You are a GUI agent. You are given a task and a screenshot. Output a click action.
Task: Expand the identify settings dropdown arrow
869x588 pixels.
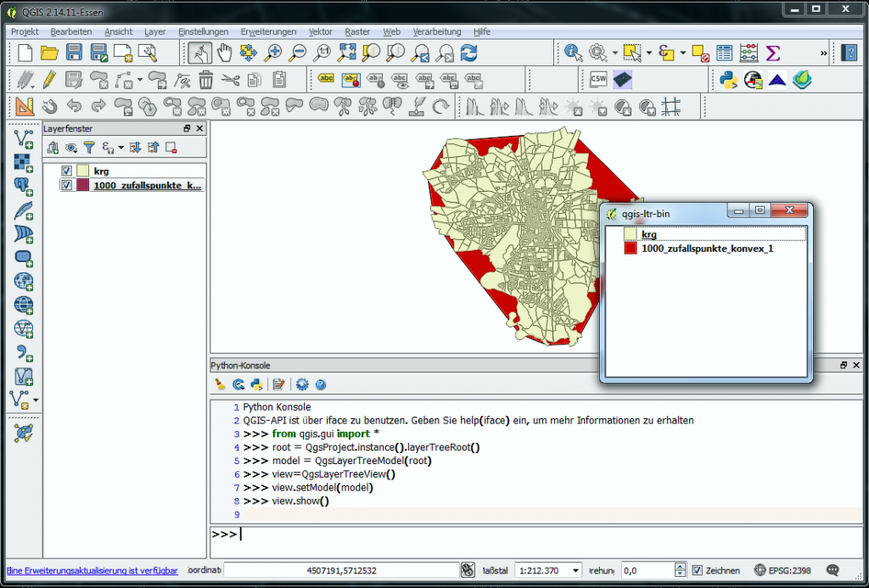tap(614, 53)
